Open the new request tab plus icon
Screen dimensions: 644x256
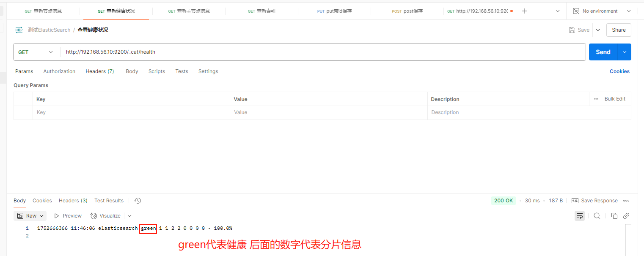coord(525,11)
